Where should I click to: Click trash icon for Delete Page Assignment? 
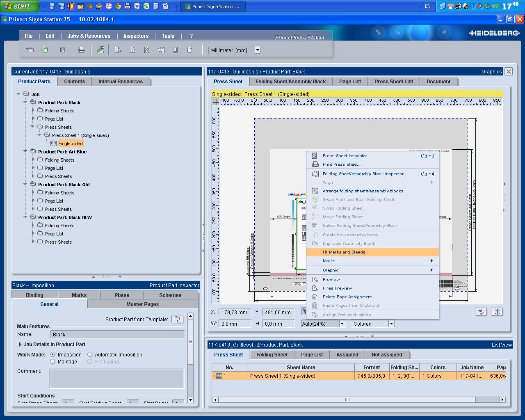[x=315, y=297]
